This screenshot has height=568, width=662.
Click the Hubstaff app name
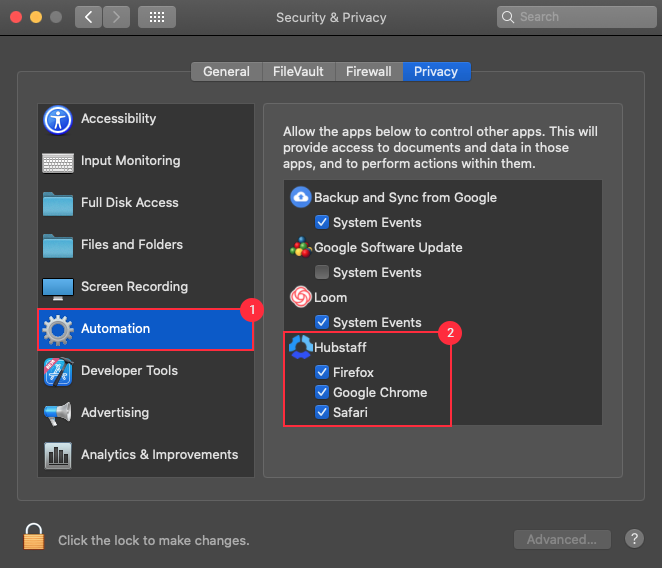(340, 348)
